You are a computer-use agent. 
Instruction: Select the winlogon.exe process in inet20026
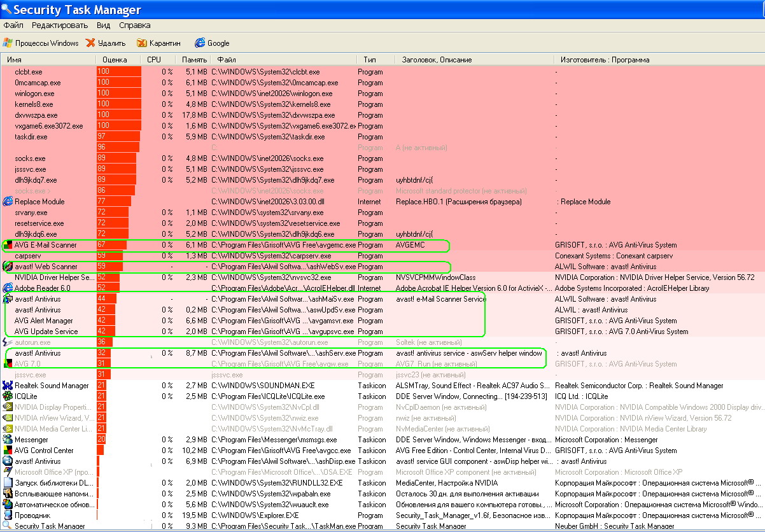[x=382, y=94]
